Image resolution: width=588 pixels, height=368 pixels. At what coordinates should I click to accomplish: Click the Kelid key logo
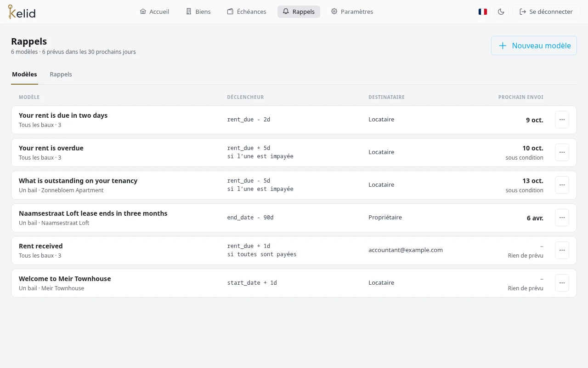[22, 11]
